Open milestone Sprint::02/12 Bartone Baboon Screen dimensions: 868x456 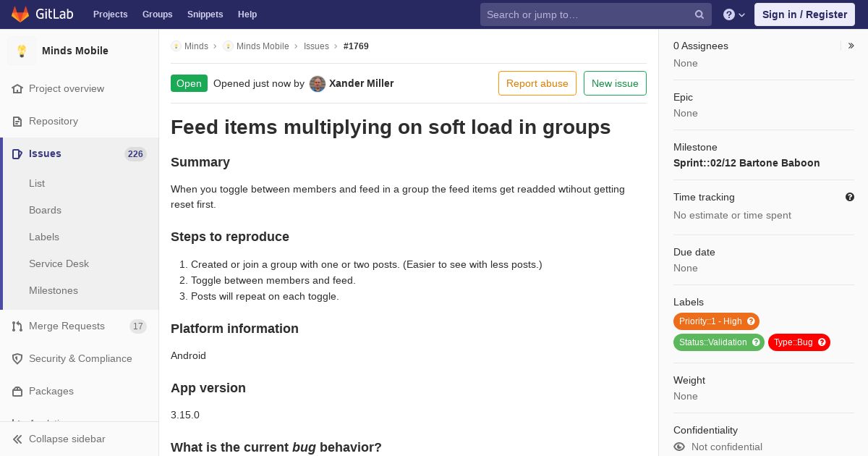click(746, 163)
